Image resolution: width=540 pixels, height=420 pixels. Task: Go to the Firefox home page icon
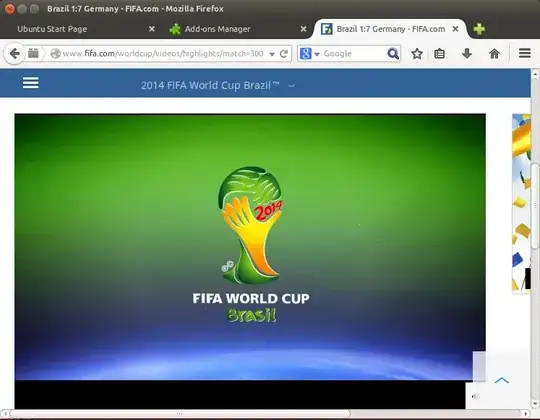coord(494,54)
